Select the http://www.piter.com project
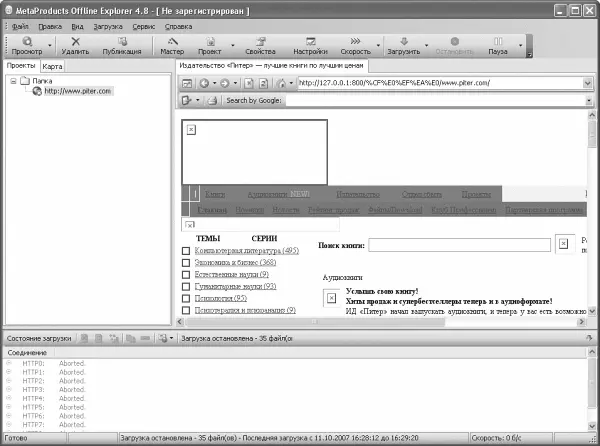Image resolution: width=600 pixels, height=446 pixels. pos(78,91)
